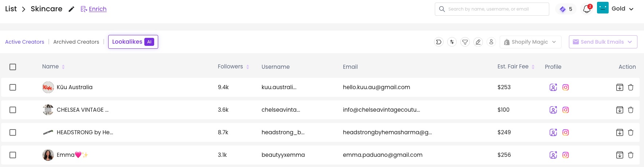Check the Kūu Australia row checkbox
Screen dimensions: 644x167
click(13, 87)
